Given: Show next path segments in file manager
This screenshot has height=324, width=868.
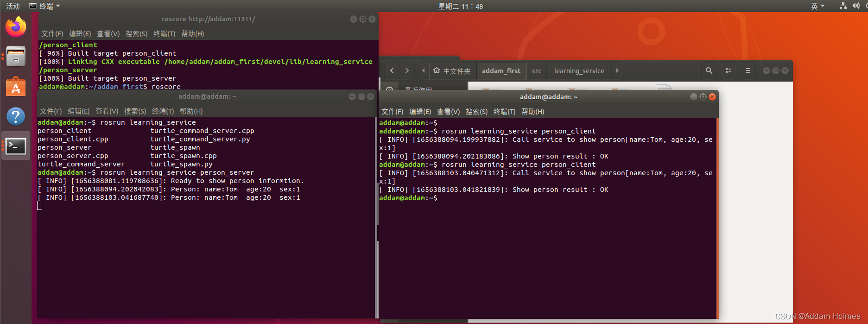Looking at the screenshot, I should [617, 70].
